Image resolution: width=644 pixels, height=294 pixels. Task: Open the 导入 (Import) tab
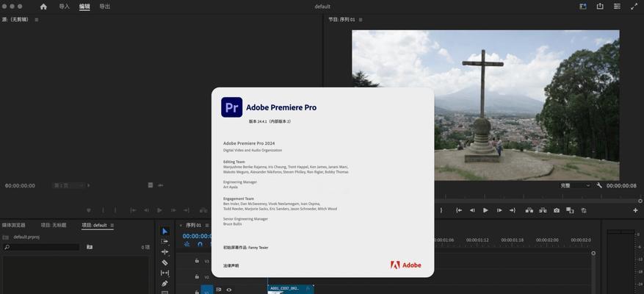pyautogui.click(x=65, y=7)
